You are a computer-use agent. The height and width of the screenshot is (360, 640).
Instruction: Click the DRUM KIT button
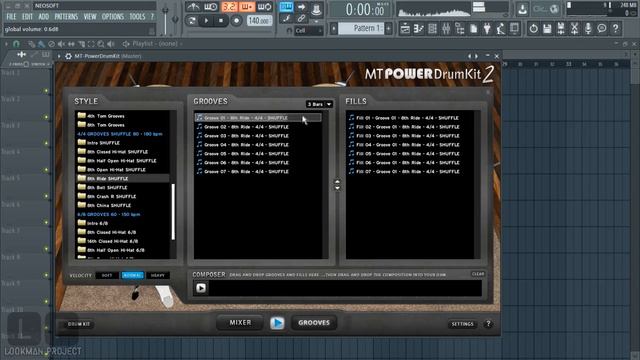pyautogui.click(x=79, y=324)
